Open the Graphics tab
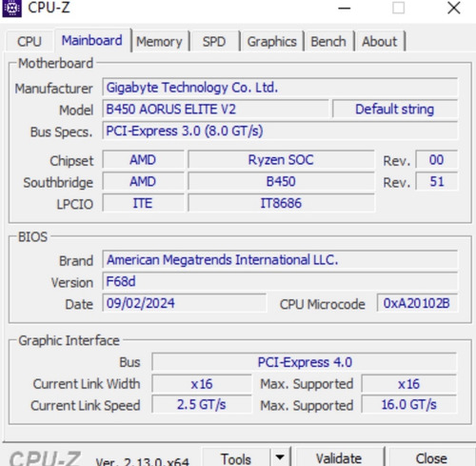476x466 pixels. point(271,42)
